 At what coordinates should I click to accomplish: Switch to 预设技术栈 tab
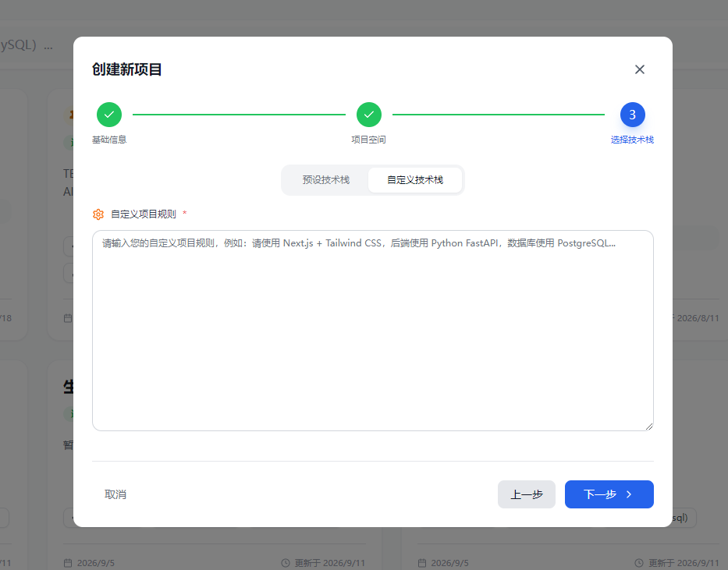tap(326, 180)
